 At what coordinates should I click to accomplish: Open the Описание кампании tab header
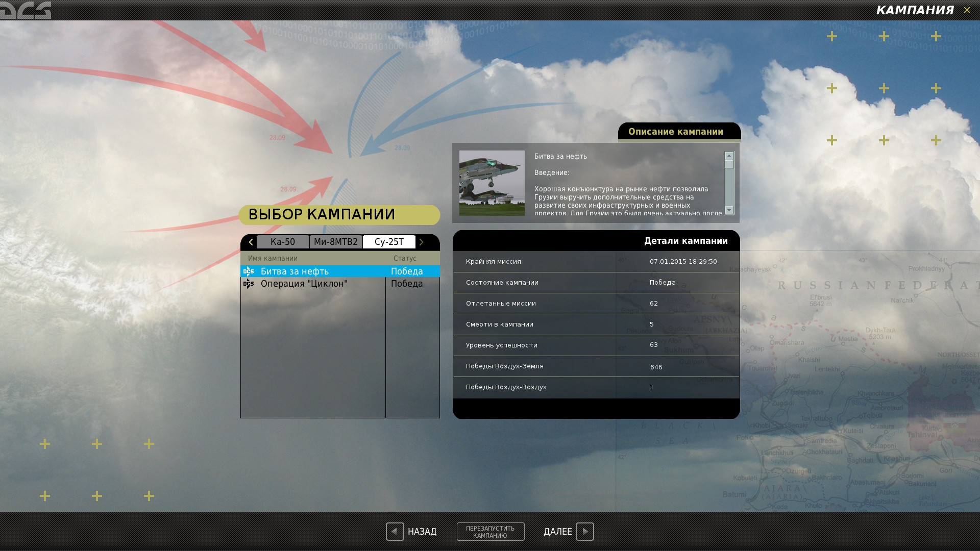click(679, 132)
